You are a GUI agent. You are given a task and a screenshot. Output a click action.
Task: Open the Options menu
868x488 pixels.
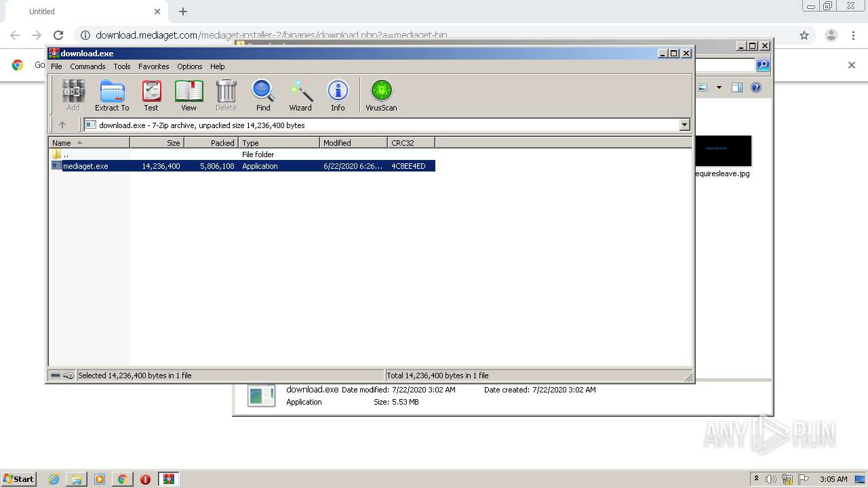click(190, 66)
